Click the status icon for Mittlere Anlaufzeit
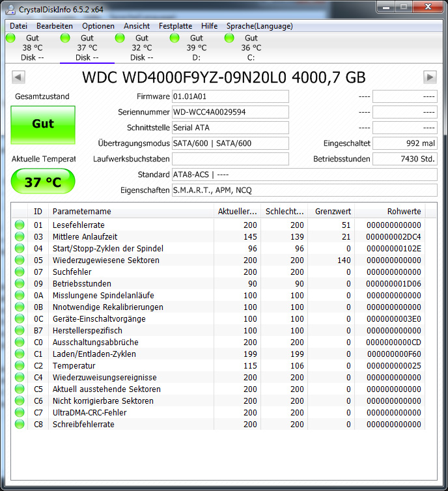448x491 pixels. point(20,236)
